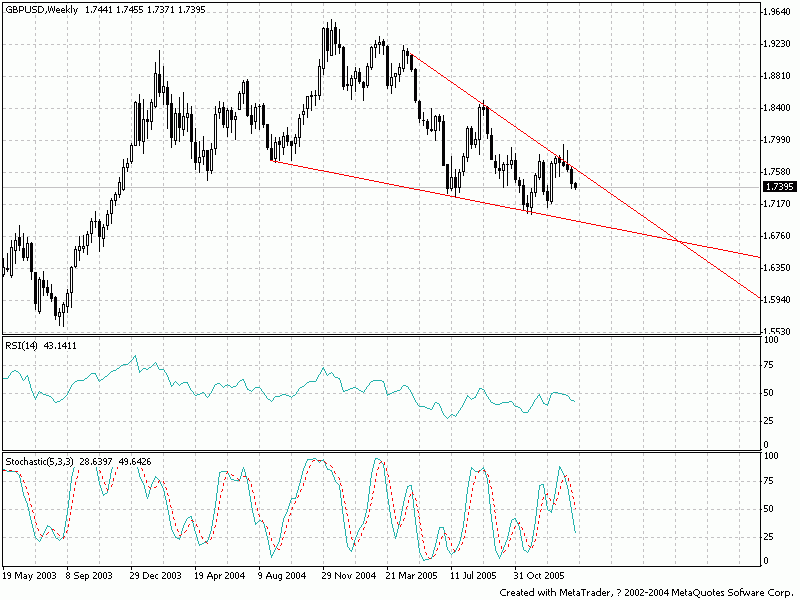This screenshot has width=800, height=600.
Task: Click the GBPUSD,Weekly chart title text
Action: coord(42,10)
